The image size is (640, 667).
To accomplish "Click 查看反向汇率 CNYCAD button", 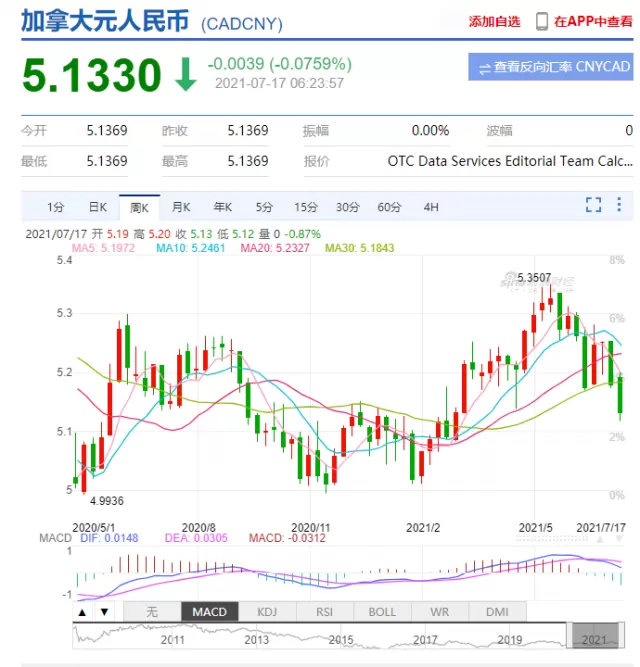I will pyautogui.click(x=551, y=67).
